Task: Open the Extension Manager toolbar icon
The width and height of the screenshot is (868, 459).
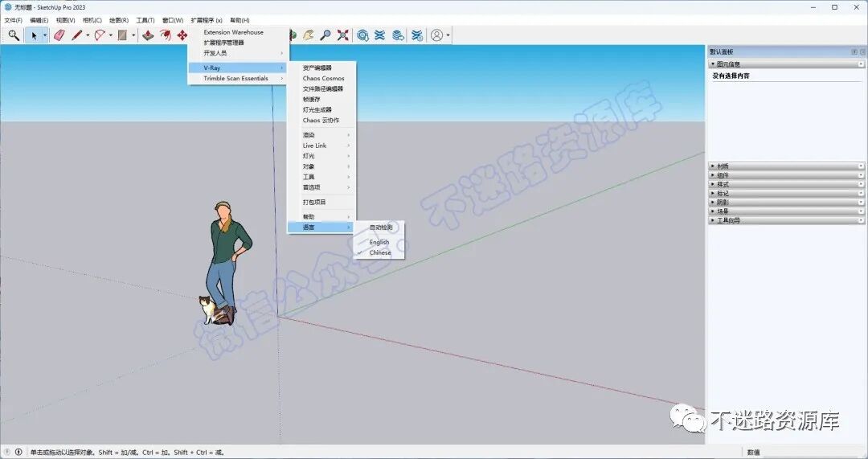Action: [417, 35]
